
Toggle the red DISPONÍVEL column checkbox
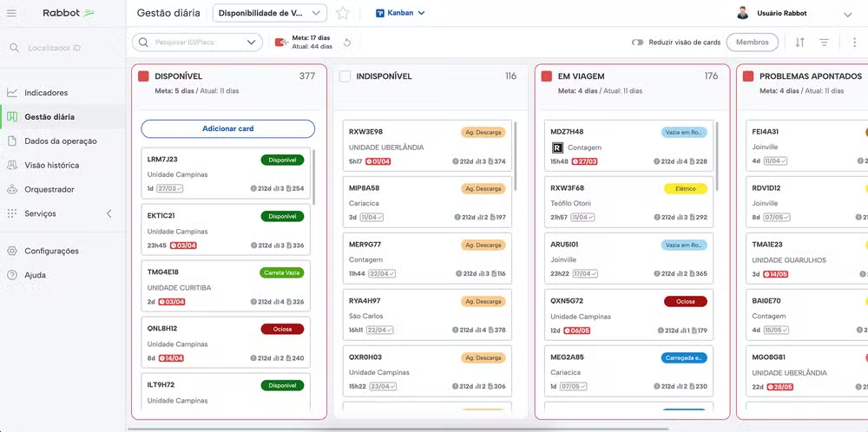tap(143, 76)
